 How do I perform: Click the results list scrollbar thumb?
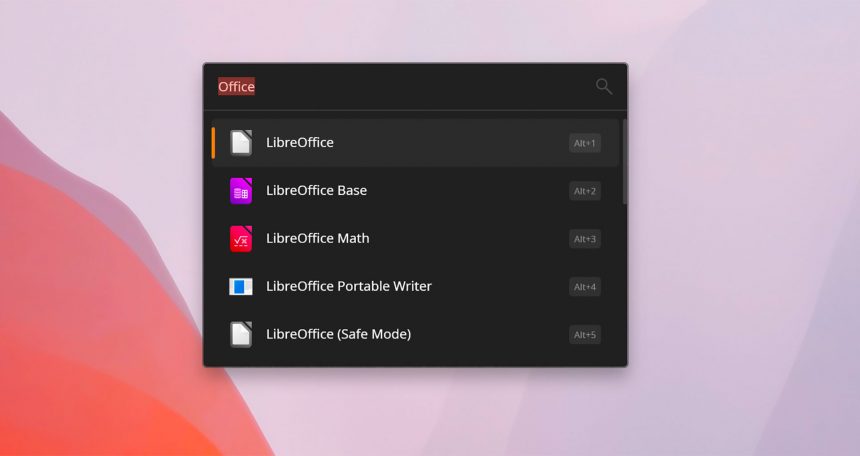pos(624,162)
